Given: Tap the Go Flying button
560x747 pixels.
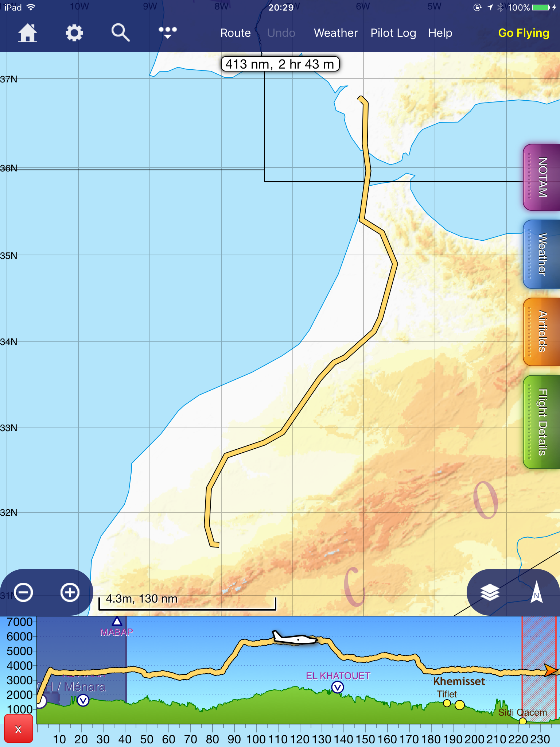Looking at the screenshot, I should (x=524, y=33).
